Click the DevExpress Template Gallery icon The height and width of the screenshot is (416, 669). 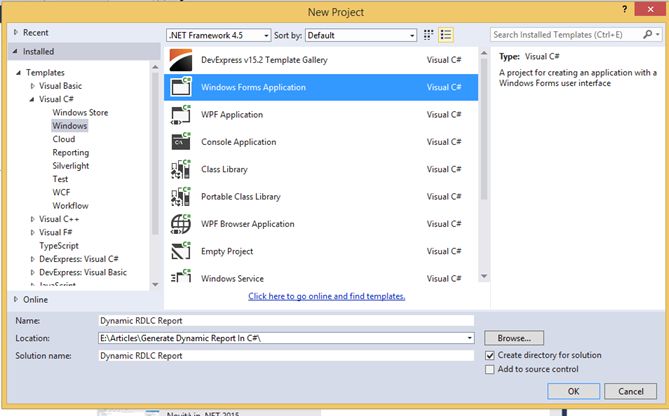pyautogui.click(x=180, y=60)
